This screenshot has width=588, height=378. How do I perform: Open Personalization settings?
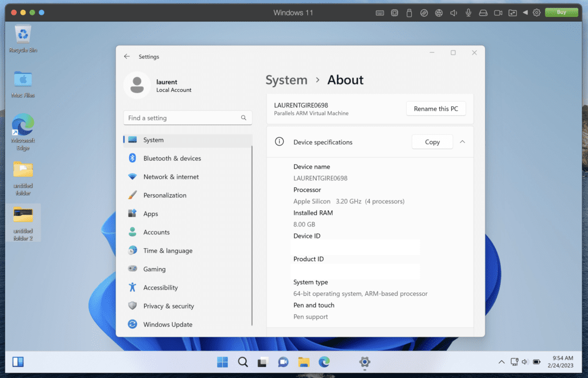188,195
